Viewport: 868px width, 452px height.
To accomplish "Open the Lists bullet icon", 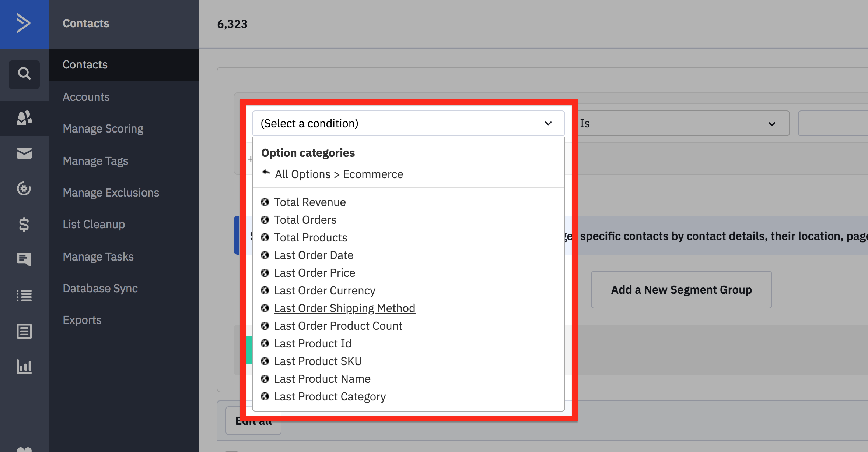I will (24, 295).
